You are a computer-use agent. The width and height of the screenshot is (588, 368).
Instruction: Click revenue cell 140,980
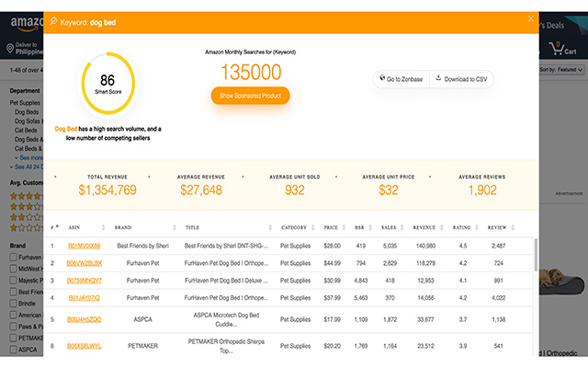coord(425,246)
